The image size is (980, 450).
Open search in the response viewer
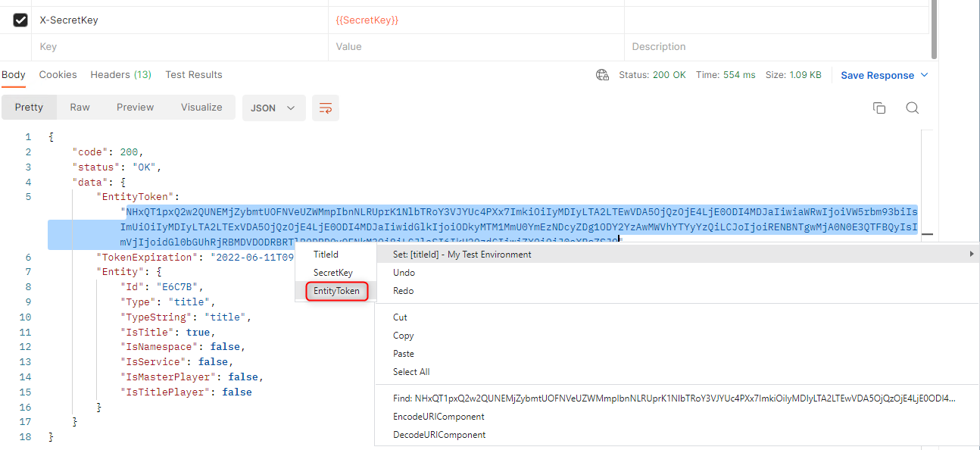pyautogui.click(x=912, y=108)
